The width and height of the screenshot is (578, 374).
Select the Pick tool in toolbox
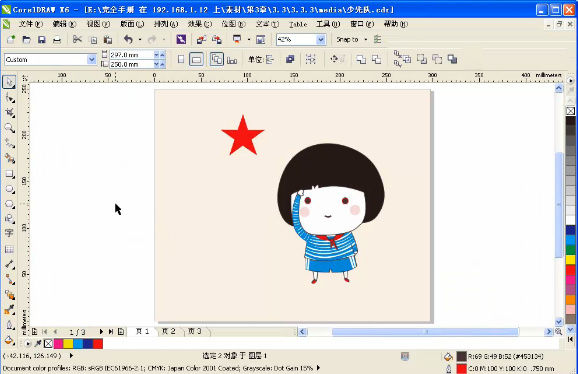[9, 82]
